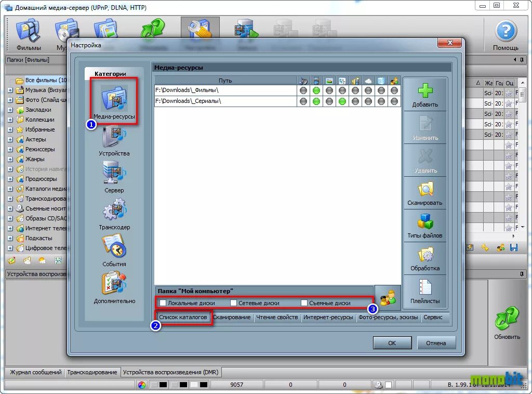The height and width of the screenshot is (394, 532).
Task: Expand the Жанры tree node
Action: 10,159
